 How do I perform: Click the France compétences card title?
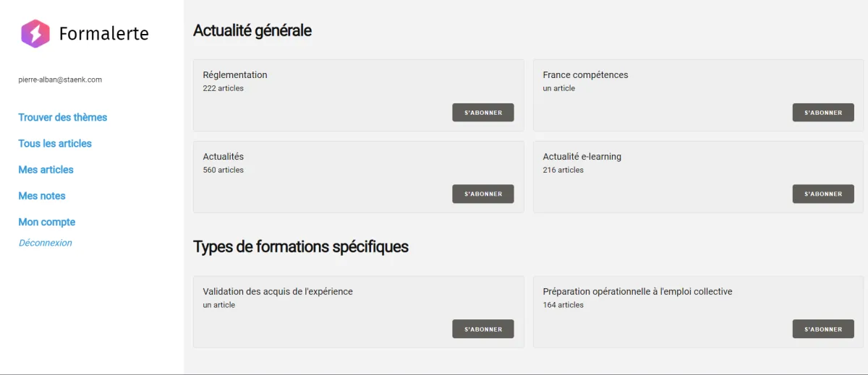coord(585,74)
